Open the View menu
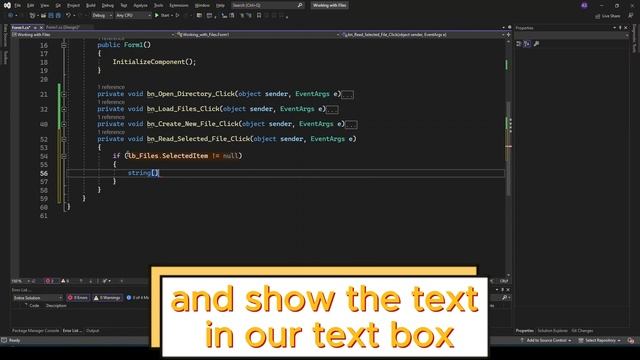 44,5
